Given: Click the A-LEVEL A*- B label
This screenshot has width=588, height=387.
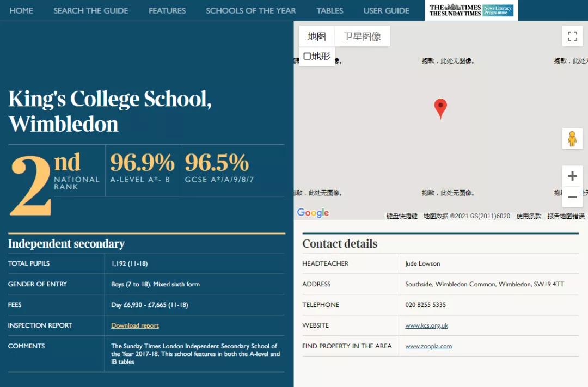Looking at the screenshot, I should point(140,180).
